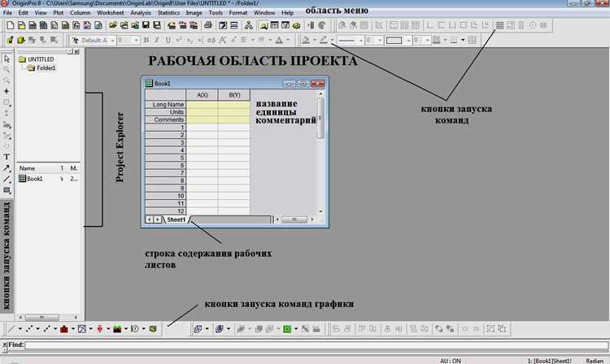Select the Text tool (T) icon
The height and width of the screenshot is (364, 610).
[x=7, y=157]
